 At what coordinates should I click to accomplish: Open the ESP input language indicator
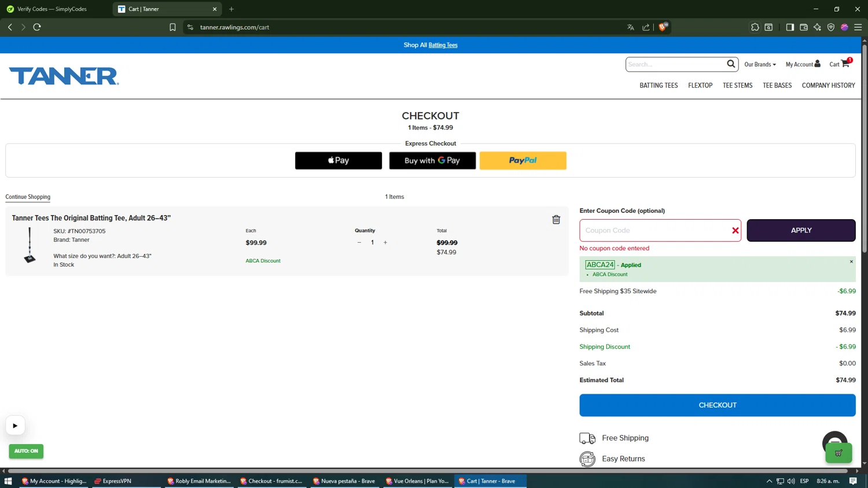click(x=804, y=481)
